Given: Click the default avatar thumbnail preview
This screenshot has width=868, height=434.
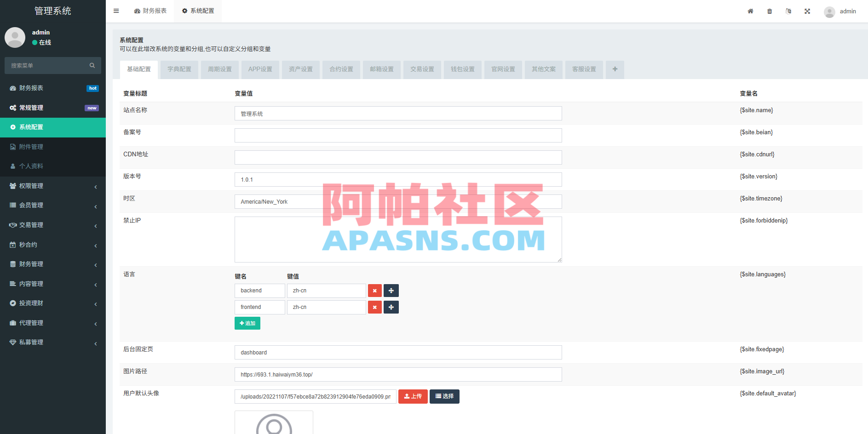Looking at the screenshot, I should coord(274,423).
